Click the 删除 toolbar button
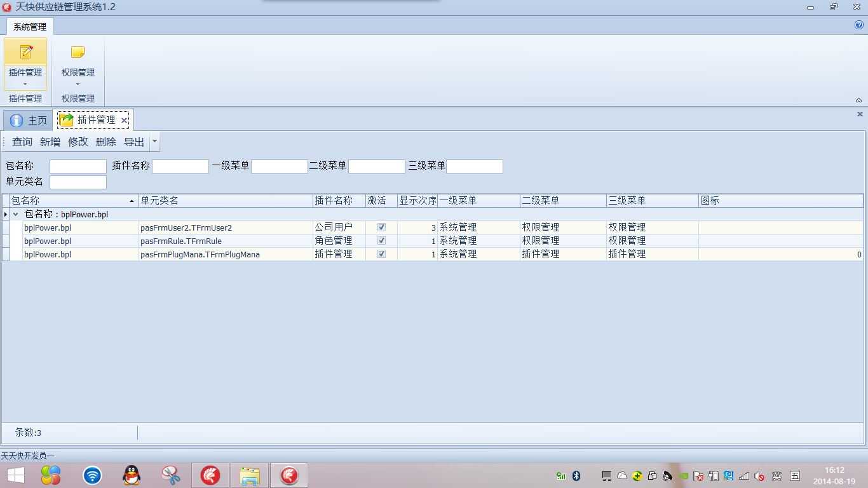 pyautogui.click(x=106, y=142)
